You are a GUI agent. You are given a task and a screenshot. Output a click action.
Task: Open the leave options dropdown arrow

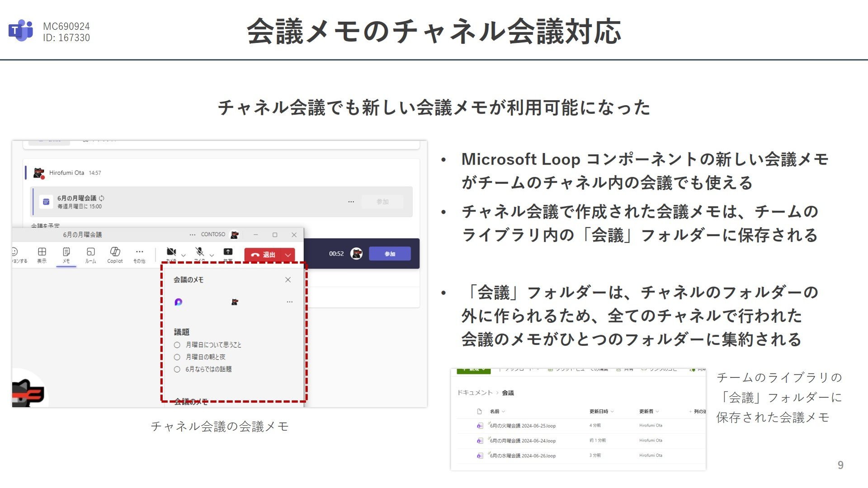(x=288, y=255)
